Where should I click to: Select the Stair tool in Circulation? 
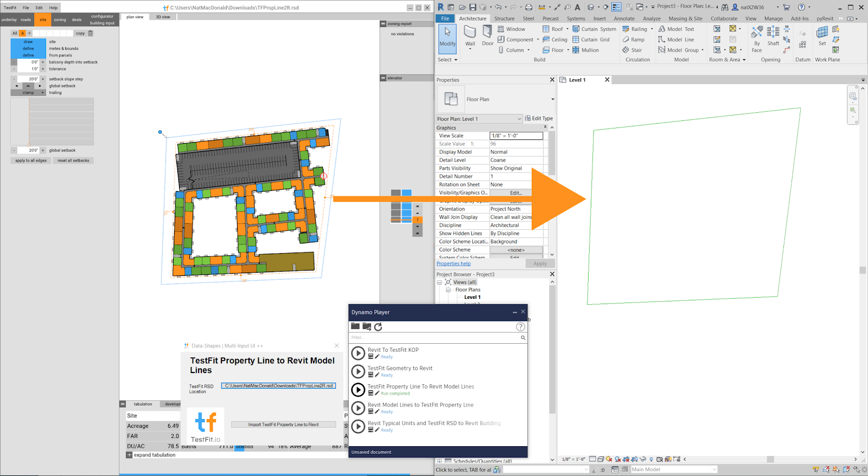pos(632,50)
